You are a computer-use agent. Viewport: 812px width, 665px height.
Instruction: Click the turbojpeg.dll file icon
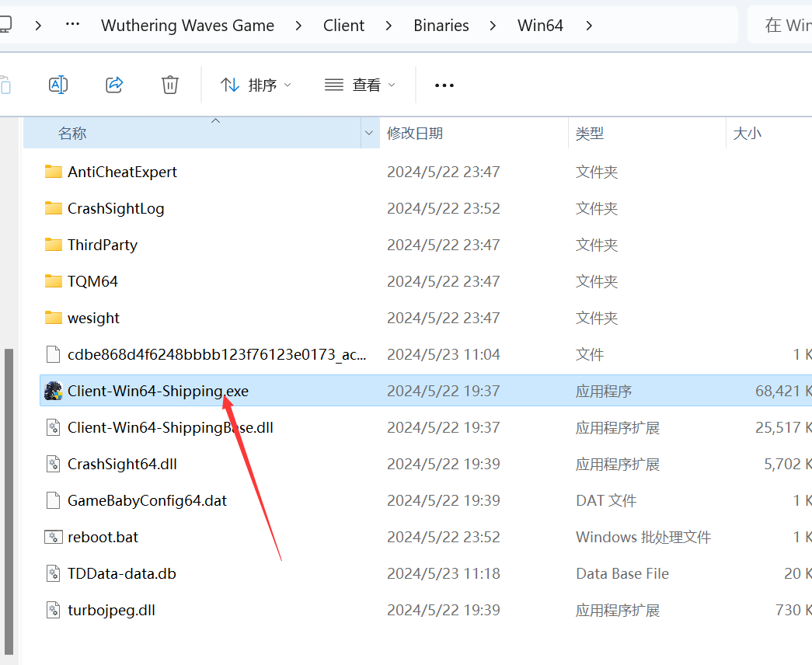[x=53, y=610]
